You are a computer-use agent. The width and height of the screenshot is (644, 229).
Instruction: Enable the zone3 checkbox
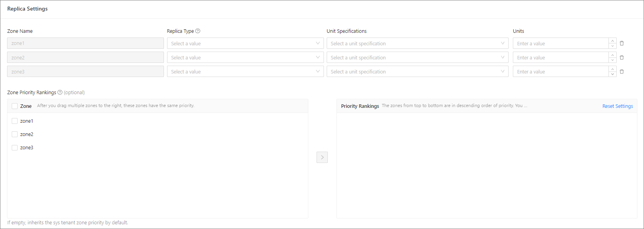[x=15, y=148]
